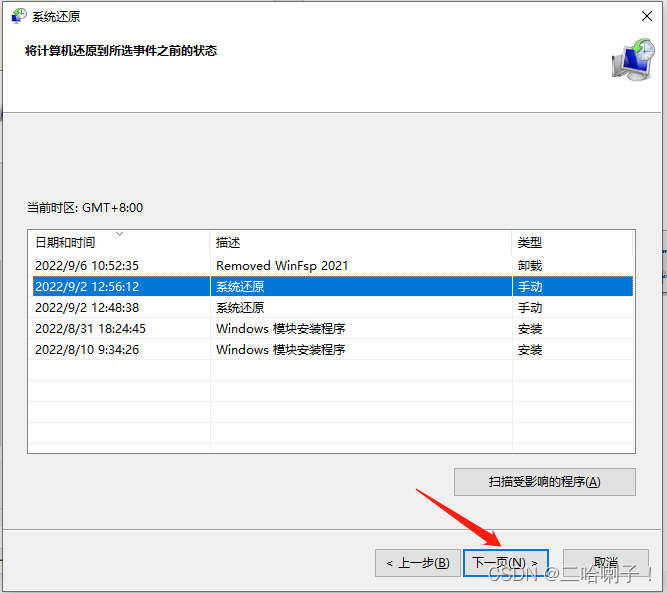Screen dimensions: 667x593
Task: Sort by 日期和时间 column header
Action: point(119,242)
